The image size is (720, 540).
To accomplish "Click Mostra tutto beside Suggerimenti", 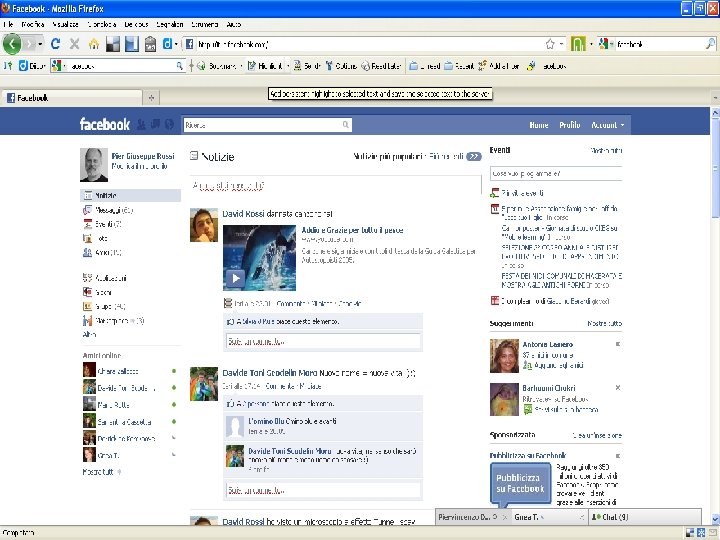I will click(604, 323).
